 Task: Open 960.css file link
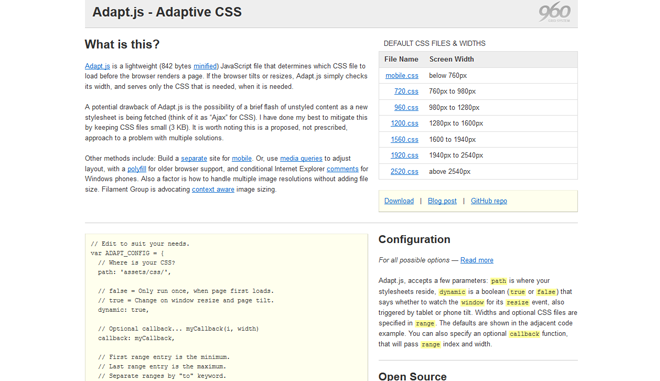(x=406, y=107)
